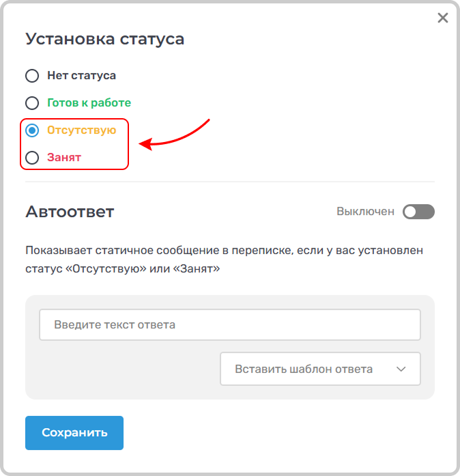Image resolution: width=460 pixels, height=476 pixels.
Task: Pick the "Занят" radio button
Action: click(x=32, y=158)
